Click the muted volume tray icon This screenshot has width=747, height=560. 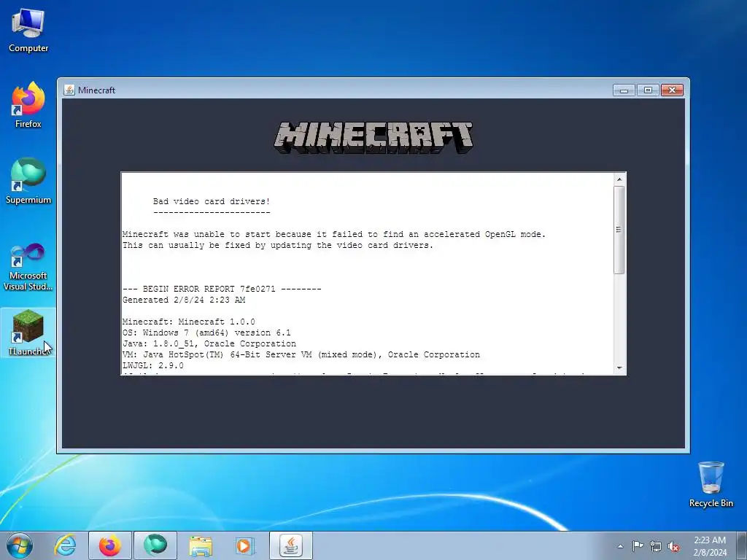point(673,546)
